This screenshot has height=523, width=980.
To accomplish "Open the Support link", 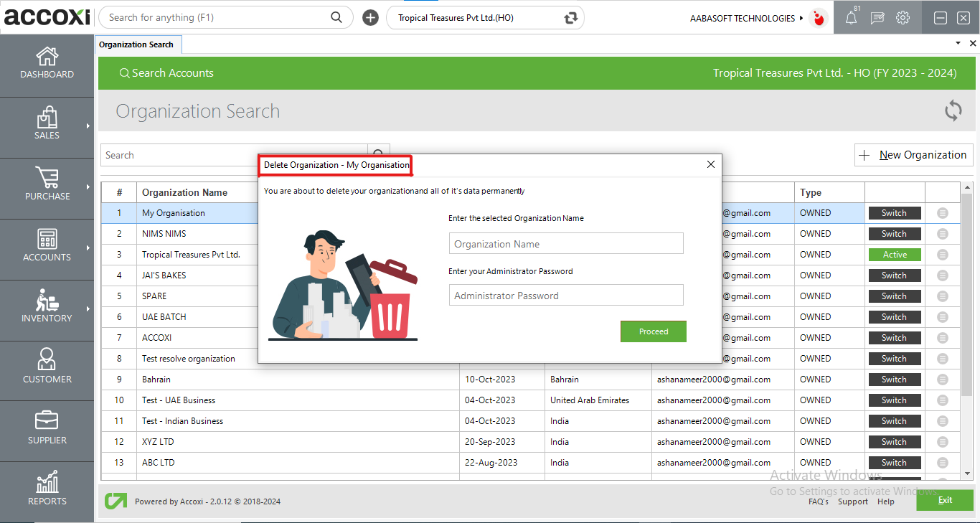I will point(853,501).
